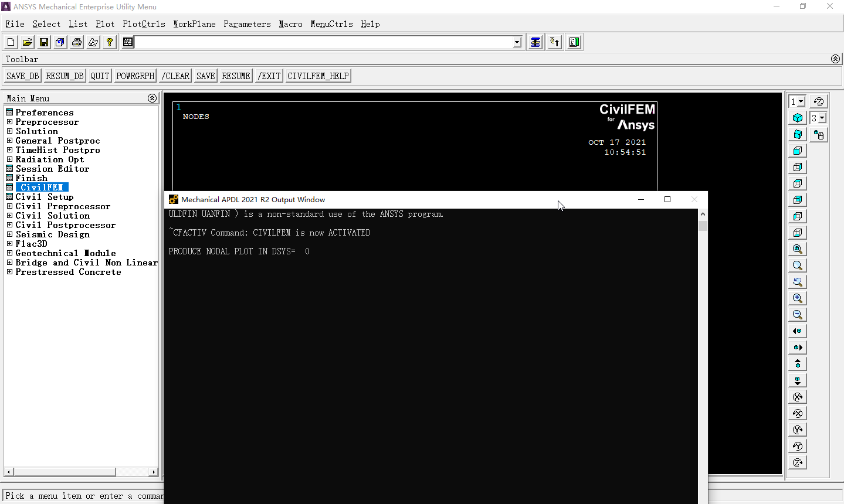844x504 pixels.
Task: Maximize the Mechanical APDL Output Window
Action: pos(667,199)
